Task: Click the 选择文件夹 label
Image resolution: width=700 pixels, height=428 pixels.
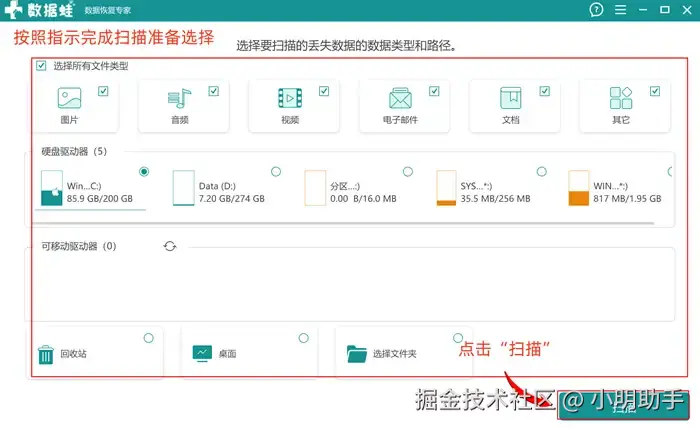Action: (x=395, y=354)
